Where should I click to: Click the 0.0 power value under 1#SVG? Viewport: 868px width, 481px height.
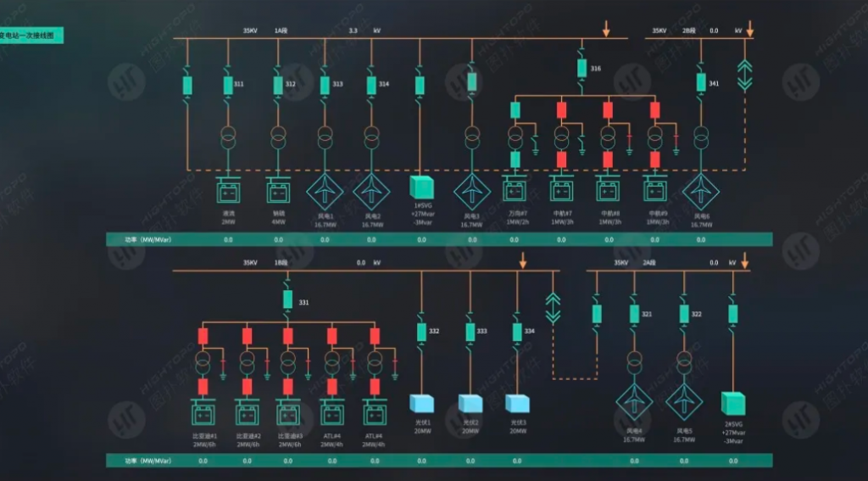pyautogui.click(x=422, y=240)
